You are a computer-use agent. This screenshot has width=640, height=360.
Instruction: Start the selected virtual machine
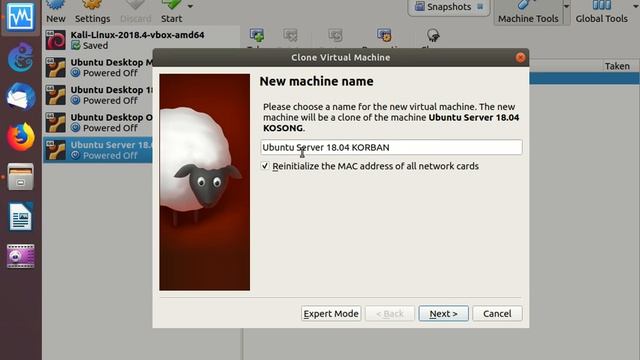click(171, 11)
